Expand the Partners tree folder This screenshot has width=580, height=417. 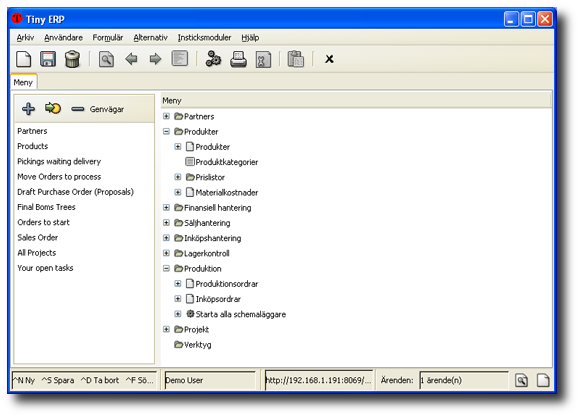coord(166,116)
